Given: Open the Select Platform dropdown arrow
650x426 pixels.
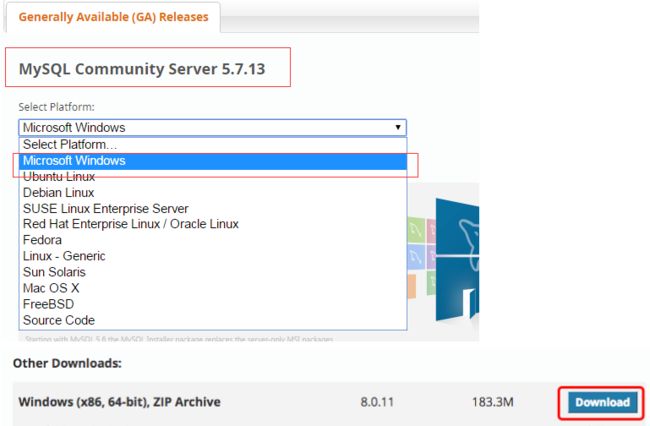Looking at the screenshot, I should point(398,127).
